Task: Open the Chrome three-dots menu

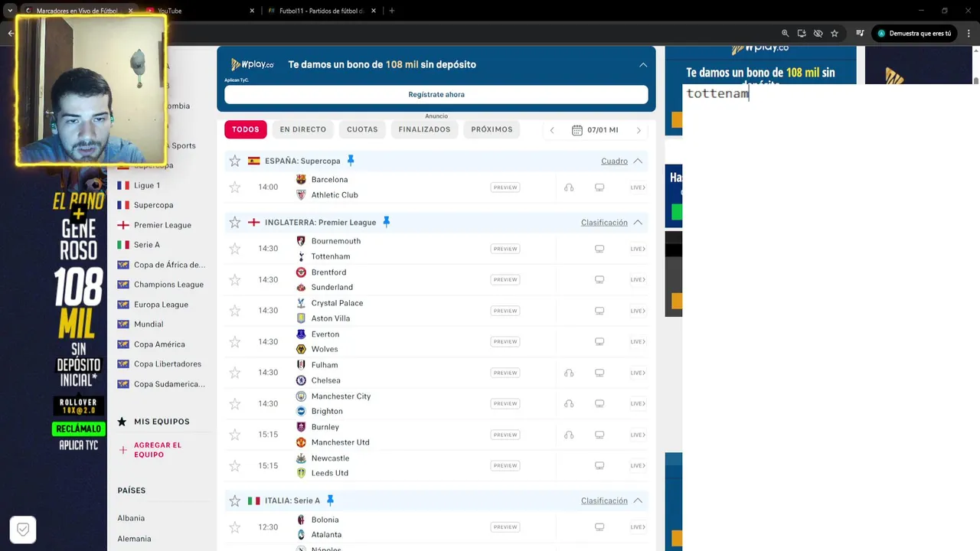Action: click(969, 34)
